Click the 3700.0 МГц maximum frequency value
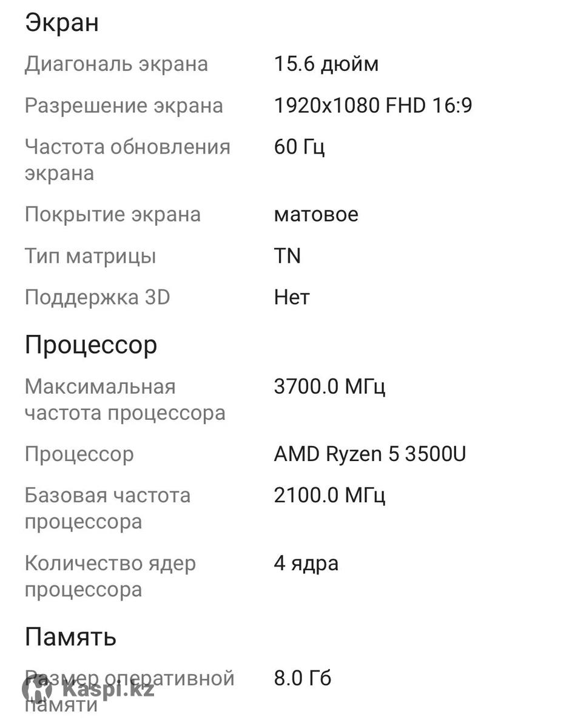Viewport: 572px width, 728px height. click(329, 386)
